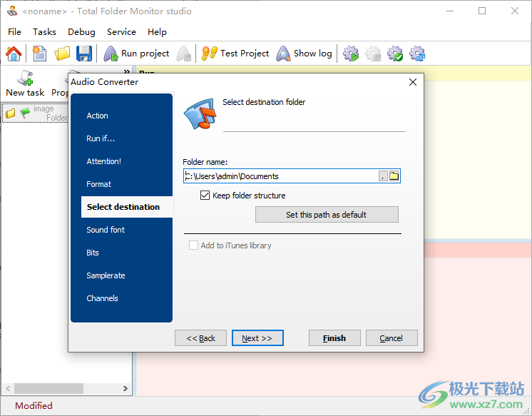
Task: Browse for destination folder icon
Action: pyautogui.click(x=394, y=176)
